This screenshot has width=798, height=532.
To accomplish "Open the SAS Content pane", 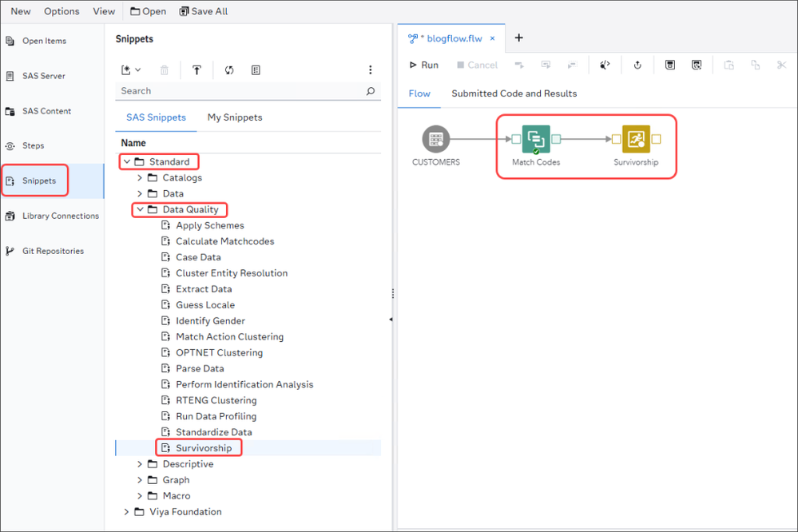I will pyautogui.click(x=46, y=111).
